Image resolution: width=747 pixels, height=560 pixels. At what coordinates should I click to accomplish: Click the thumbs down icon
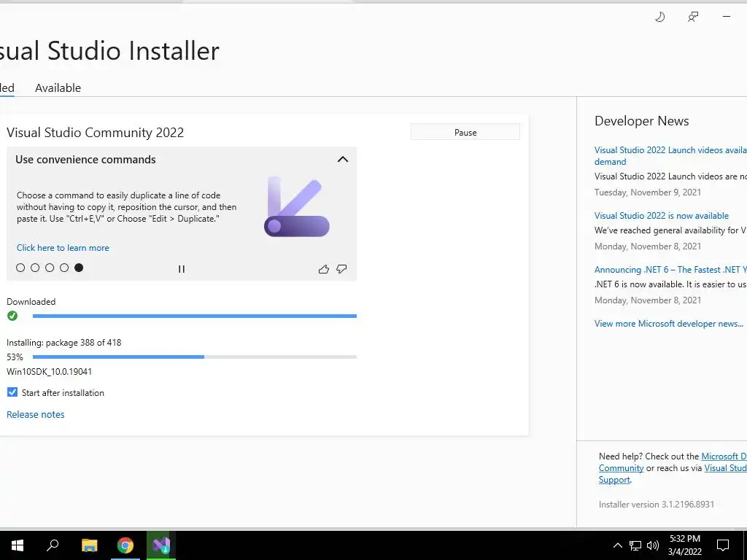tap(341, 269)
